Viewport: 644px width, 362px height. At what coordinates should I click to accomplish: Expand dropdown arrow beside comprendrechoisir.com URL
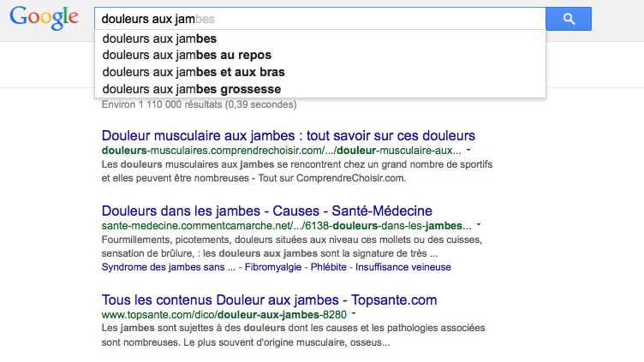[468, 151]
